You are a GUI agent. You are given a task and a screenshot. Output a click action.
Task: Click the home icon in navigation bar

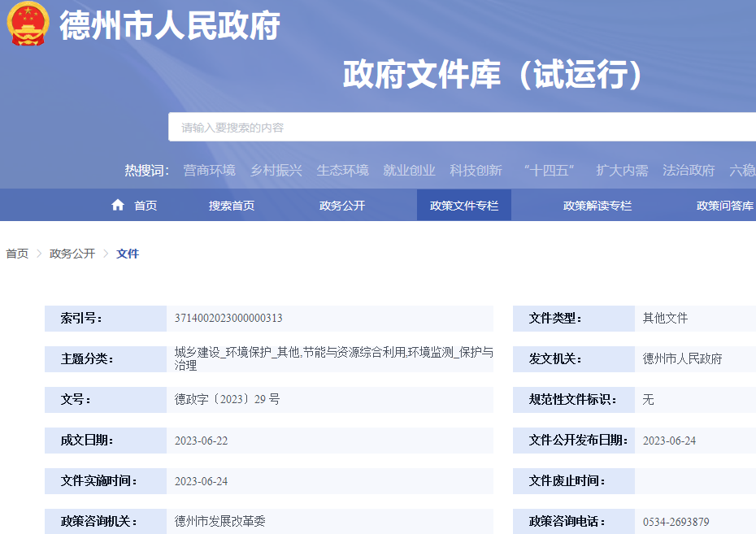pyautogui.click(x=118, y=205)
